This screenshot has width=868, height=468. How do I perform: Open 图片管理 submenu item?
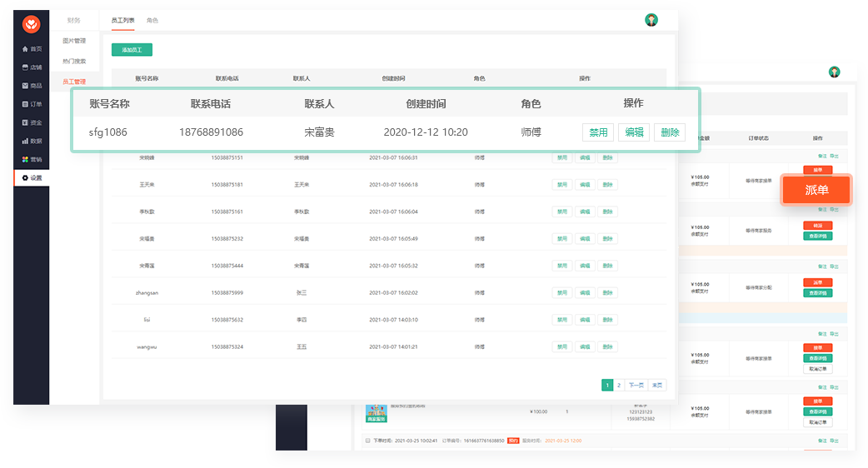(x=74, y=41)
